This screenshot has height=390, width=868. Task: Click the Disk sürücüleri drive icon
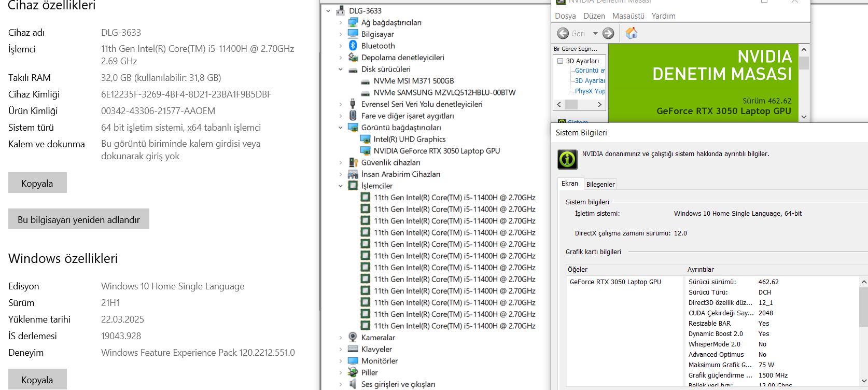click(x=353, y=69)
